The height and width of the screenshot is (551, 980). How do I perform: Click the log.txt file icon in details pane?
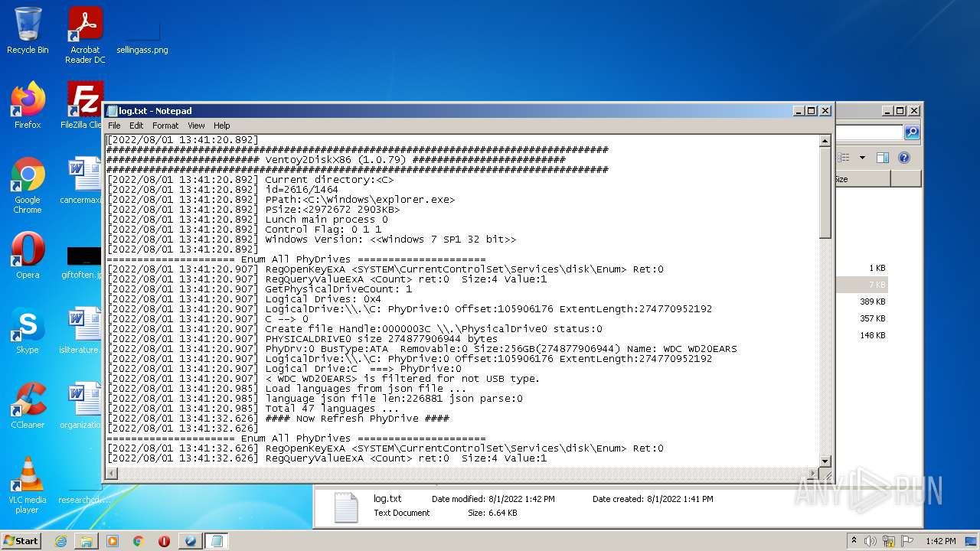(x=346, y=507)
